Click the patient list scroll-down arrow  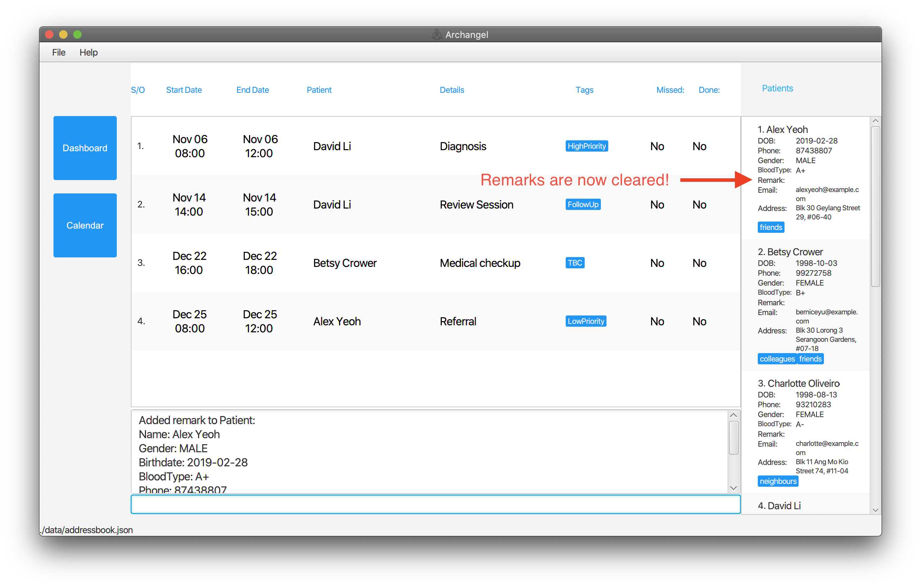(x=875, y=510)
